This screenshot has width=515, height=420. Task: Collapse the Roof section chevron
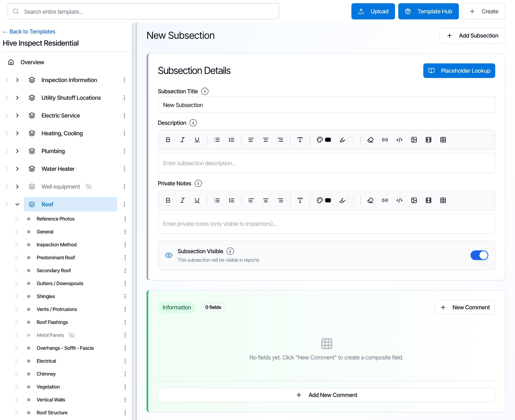tap(17, 204)
